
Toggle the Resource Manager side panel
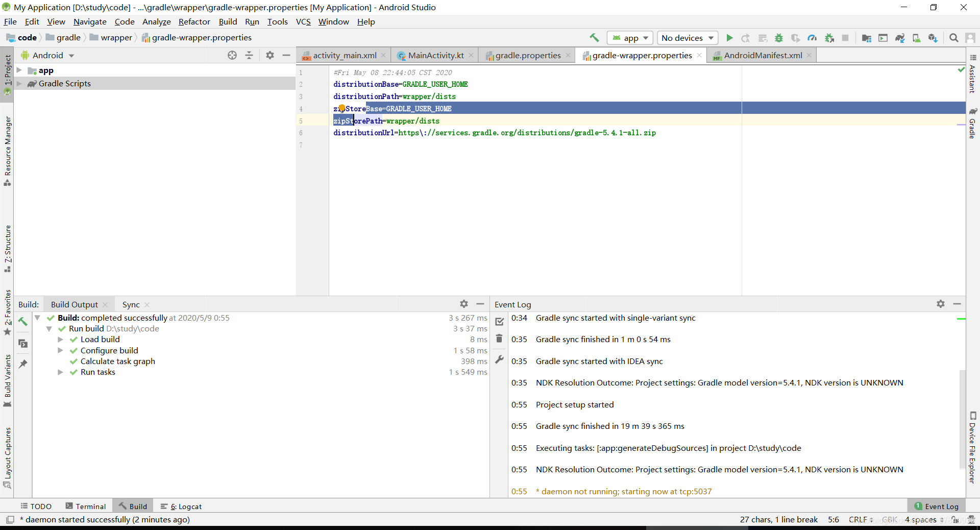click(x=7, y=151)
